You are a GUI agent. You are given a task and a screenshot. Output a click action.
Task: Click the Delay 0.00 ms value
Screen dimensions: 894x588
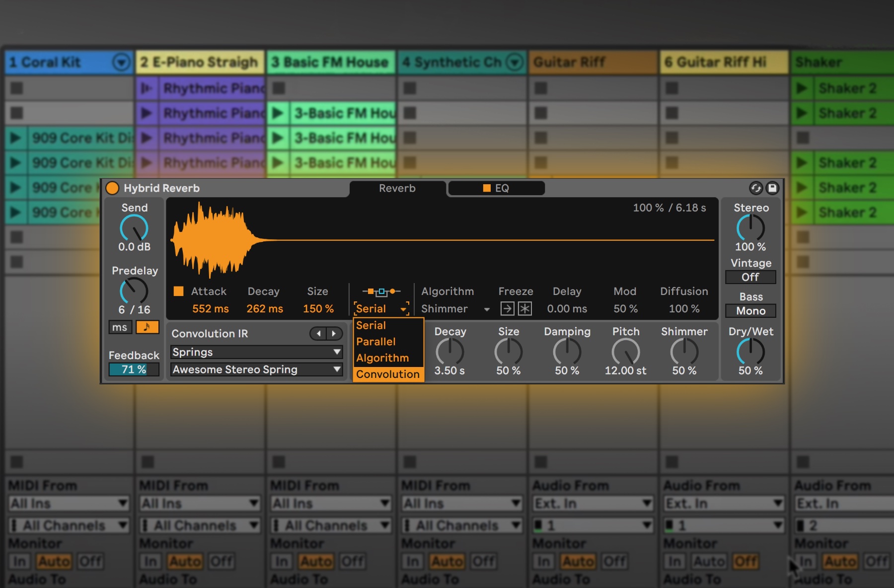click(567, 308)
